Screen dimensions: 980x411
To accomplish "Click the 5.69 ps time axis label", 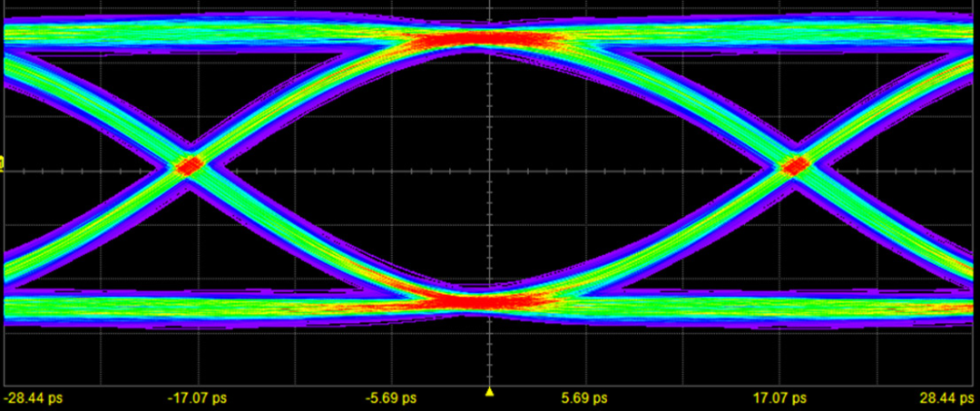I will [x=584, y=398].
